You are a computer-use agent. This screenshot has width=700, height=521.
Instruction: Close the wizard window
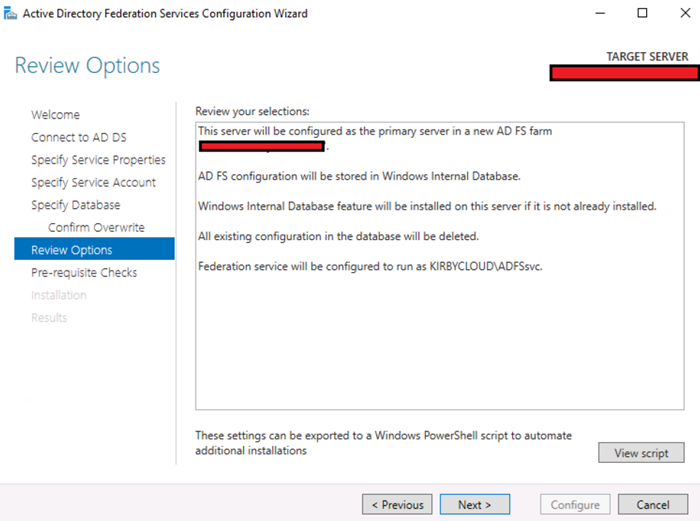[685, 13]
